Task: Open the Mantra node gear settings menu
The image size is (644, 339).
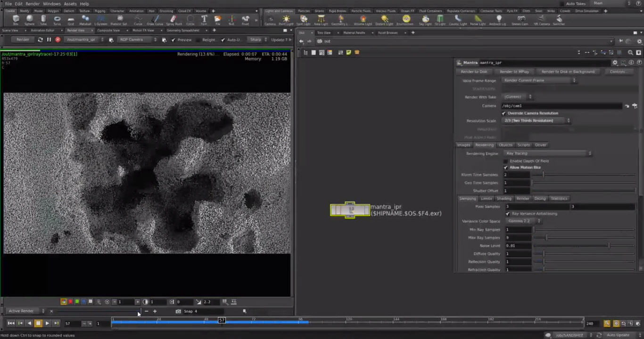Action: point(615,62)
